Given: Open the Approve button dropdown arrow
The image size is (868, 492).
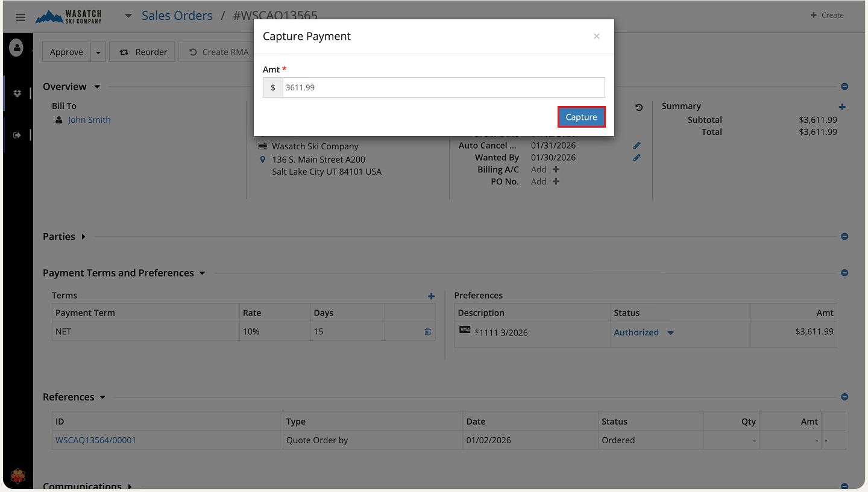Looking at the screenshot, I should (98, 52).
